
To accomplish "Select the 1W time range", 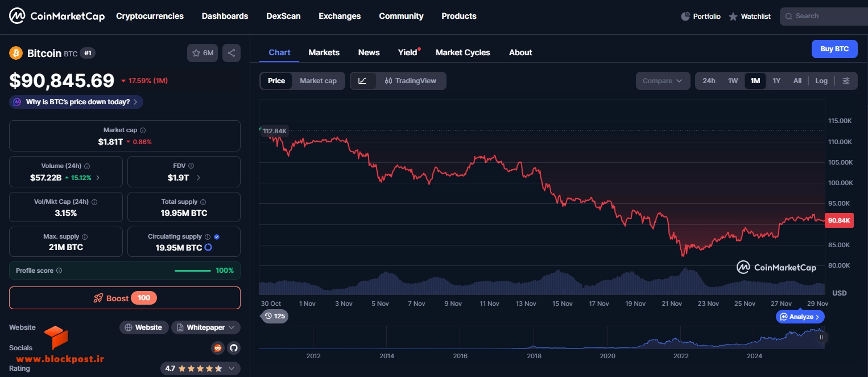I will pyautogui.click(x=733, y=81).
